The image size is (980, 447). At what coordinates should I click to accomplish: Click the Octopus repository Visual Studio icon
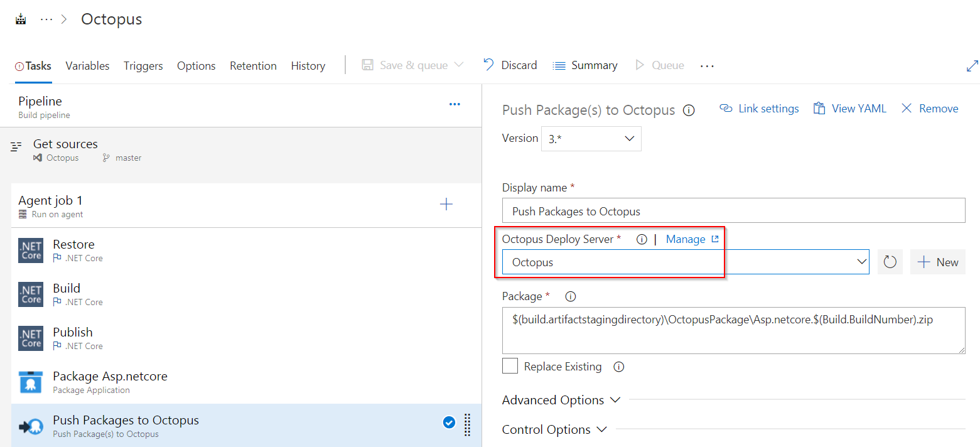tap(38, 158)
